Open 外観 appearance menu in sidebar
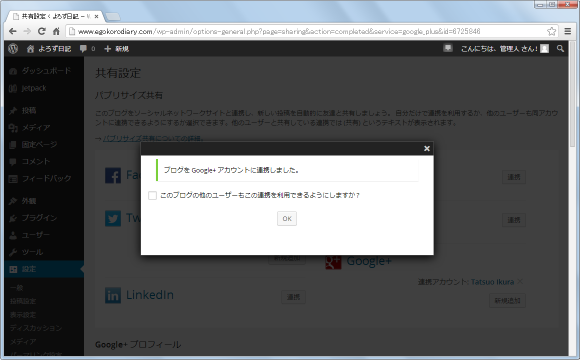 click(44, 201)
